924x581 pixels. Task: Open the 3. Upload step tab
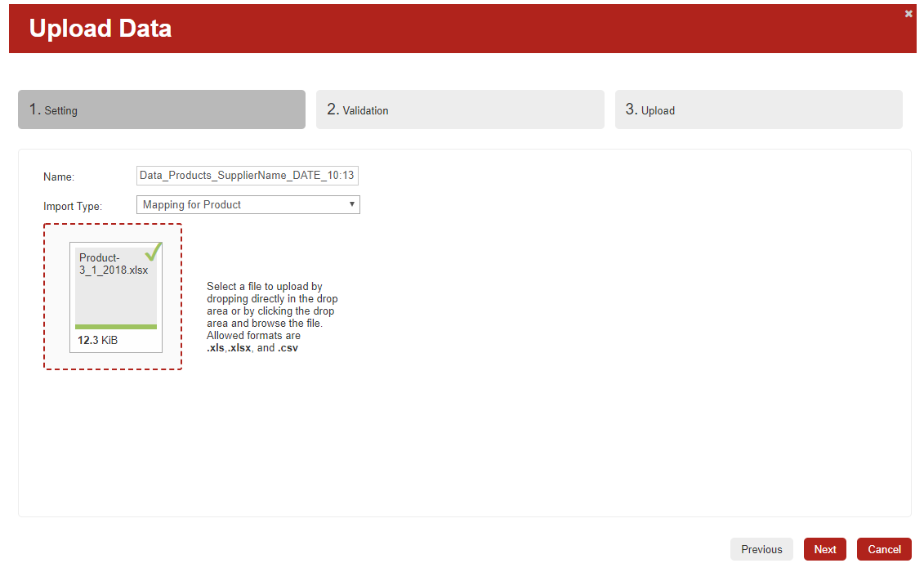758,109
